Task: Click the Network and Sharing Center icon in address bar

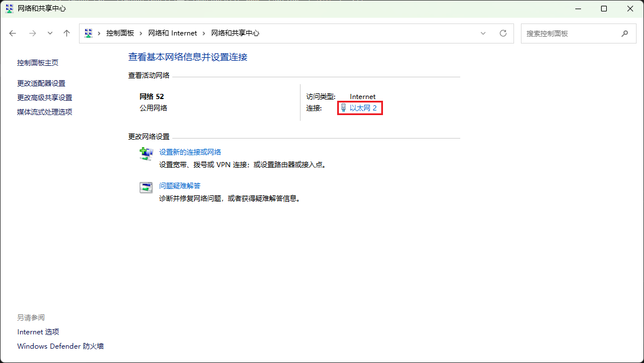Action: point(88,33)
